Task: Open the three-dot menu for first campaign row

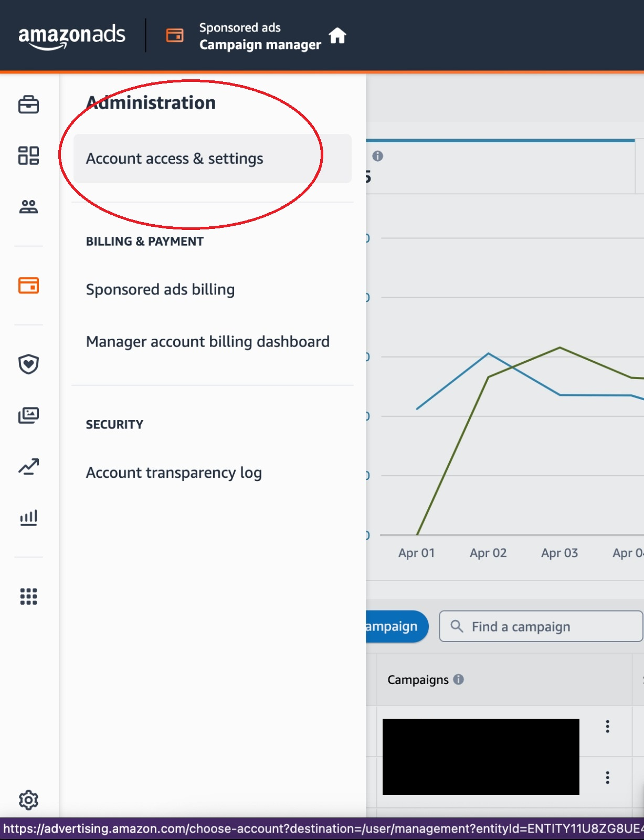Action: point(608,727)
